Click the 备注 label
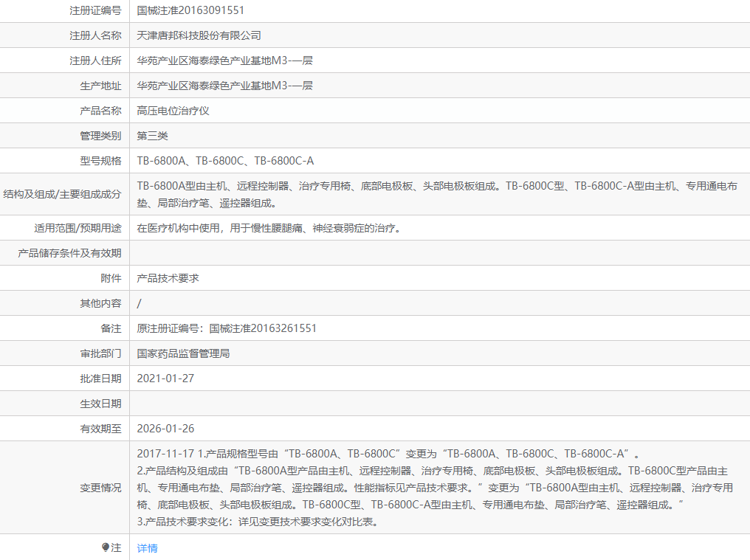750x560 pixels. pyautogui.click(x=111, y=328)
